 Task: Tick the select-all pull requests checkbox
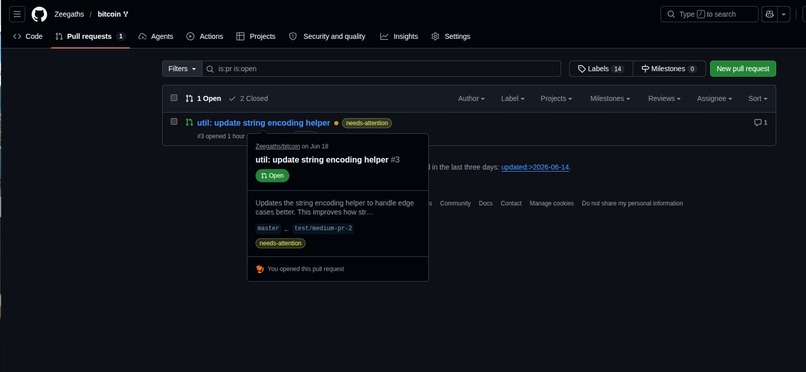tap(174, 98)
